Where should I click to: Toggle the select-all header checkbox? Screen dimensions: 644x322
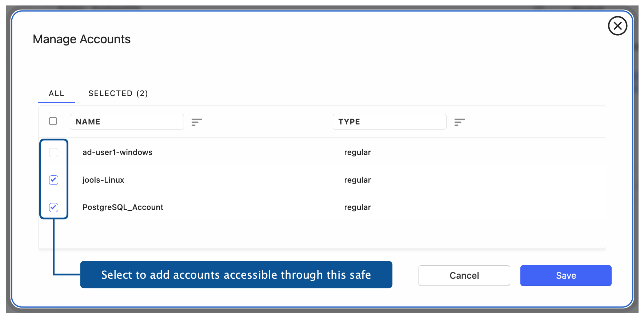(53, 121)
